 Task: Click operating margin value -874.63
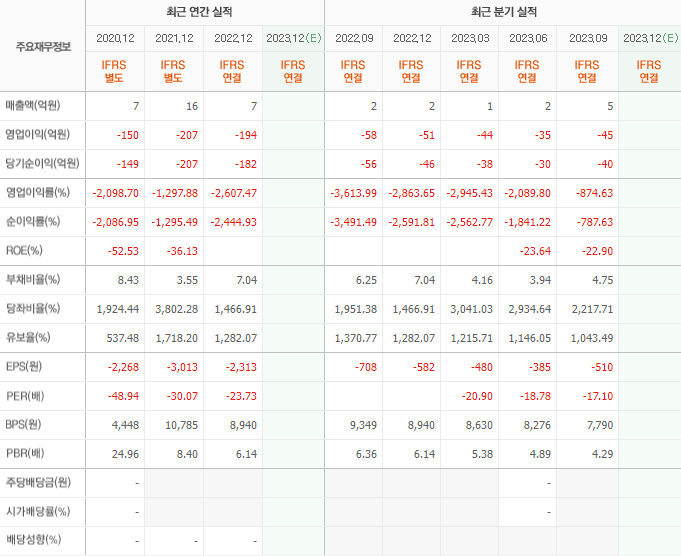coord(595,193)
